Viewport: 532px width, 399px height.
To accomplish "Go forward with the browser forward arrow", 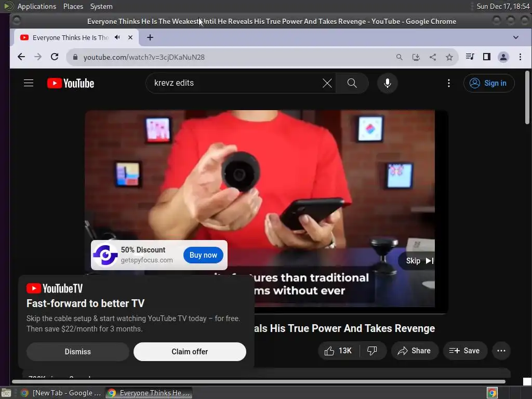I will click(37, 57).
